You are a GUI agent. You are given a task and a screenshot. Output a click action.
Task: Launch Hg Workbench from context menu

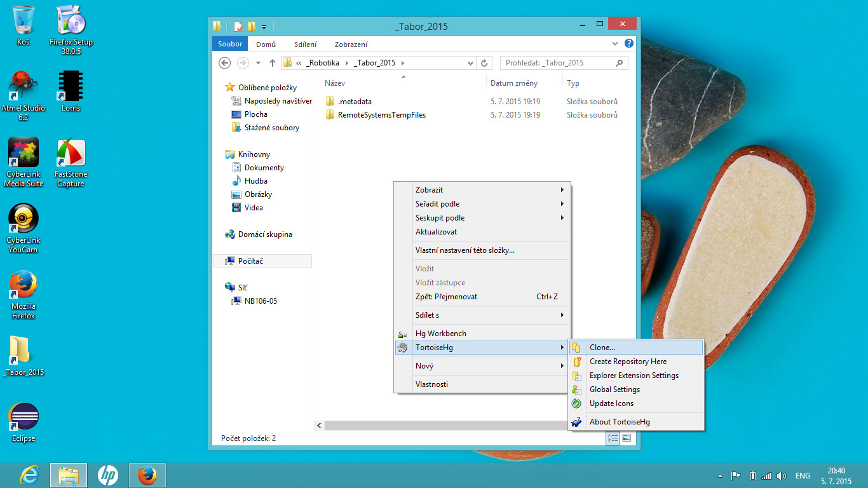[440, 334]
